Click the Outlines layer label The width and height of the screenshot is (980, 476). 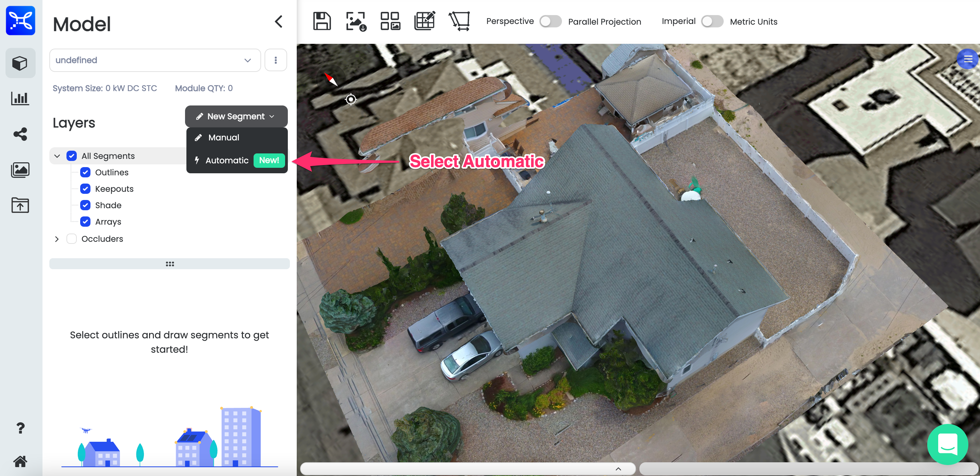pyautogui.click(x=112, y=172)
